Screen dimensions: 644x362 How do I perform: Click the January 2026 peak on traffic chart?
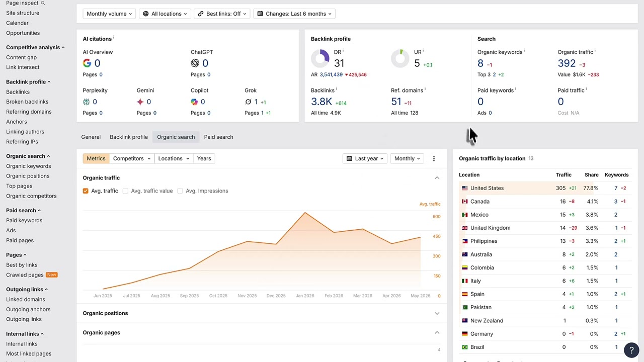pyautogui.click(x=305, y=213)
